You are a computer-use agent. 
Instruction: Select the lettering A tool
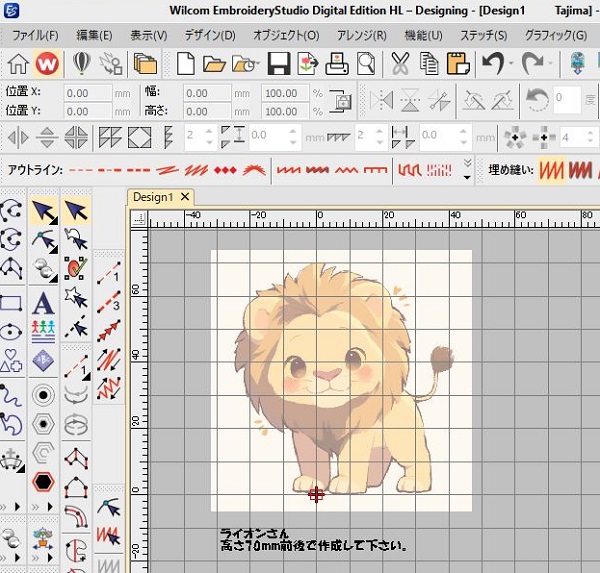pos(43,303)
